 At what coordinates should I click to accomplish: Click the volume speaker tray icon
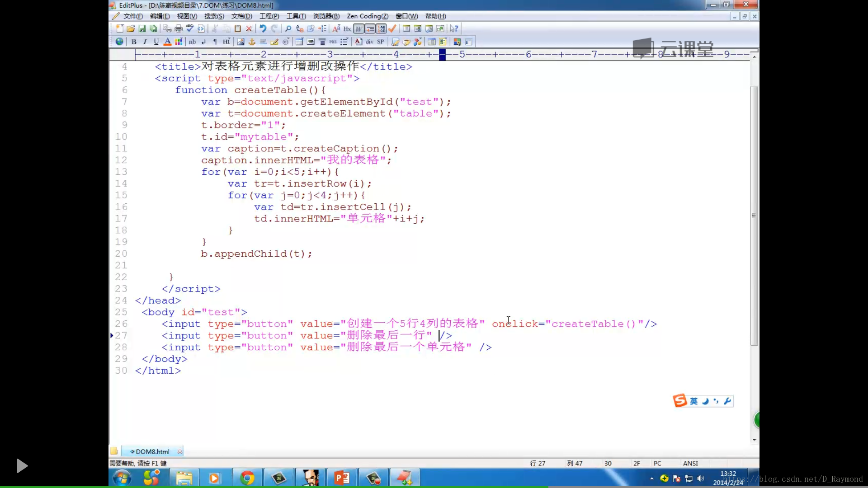[x=700, y=478]
